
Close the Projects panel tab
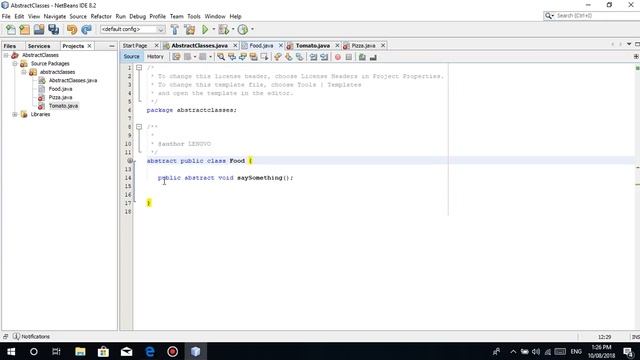click(89, 46)
